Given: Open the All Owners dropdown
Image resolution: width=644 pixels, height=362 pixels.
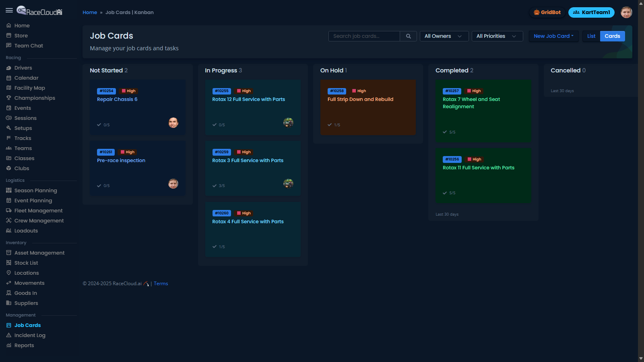Looking at the screenshot, I should [444, 36].
